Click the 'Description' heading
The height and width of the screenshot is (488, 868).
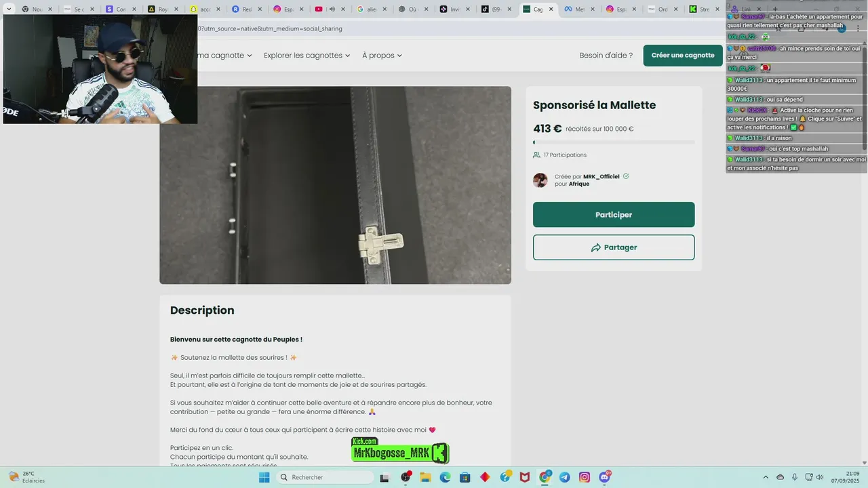(x=202, y=310)
